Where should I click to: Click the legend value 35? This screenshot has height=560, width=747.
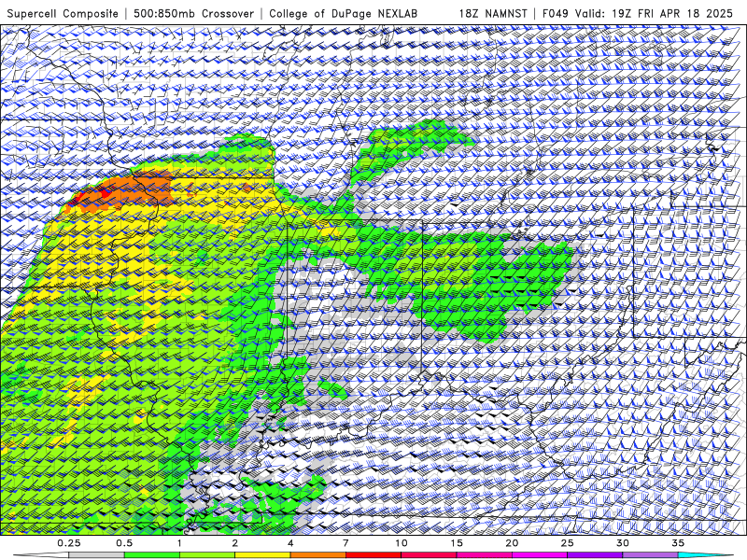tap(678, 543)
